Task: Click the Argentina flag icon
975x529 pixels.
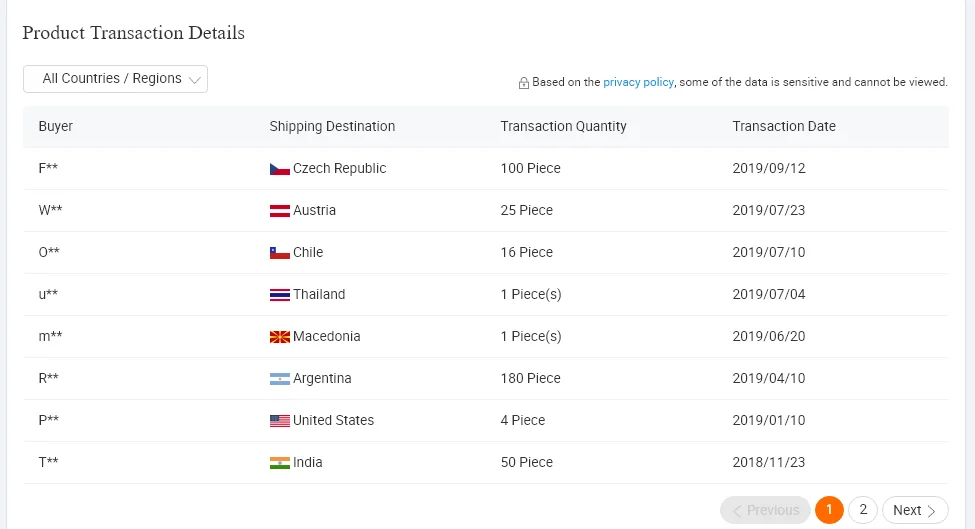Action: coord(279,379)
